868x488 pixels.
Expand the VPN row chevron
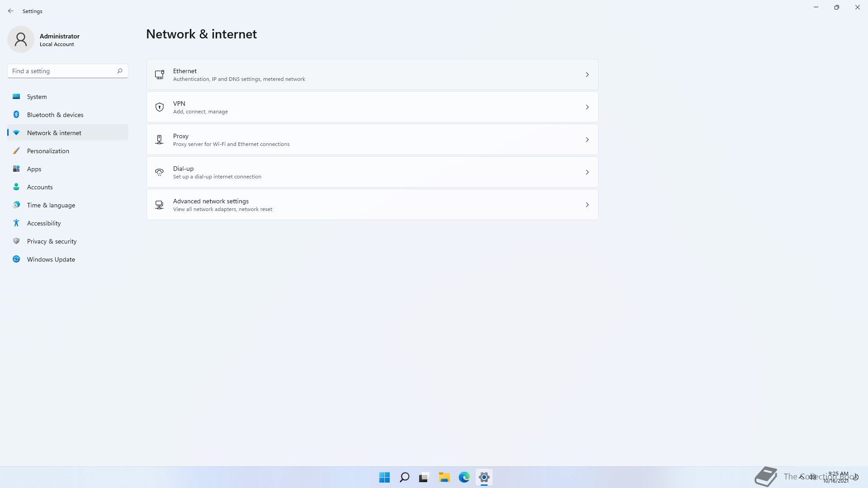(587, 107)
